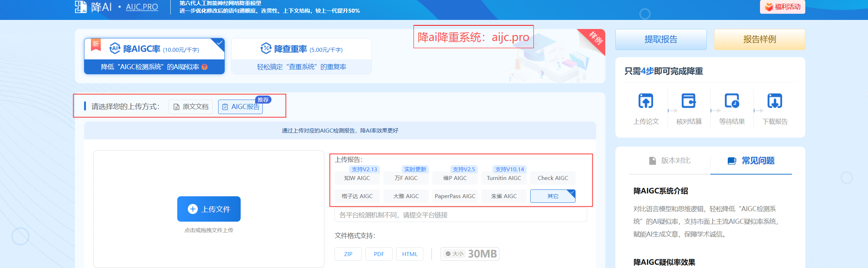Image resolution: width=868 pixels, height=268 pixels.
Task: Click the 下载报告 download step icon
Action: [774, 101]
